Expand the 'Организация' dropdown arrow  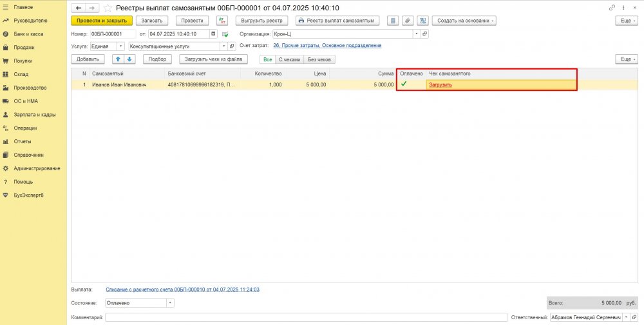tap(417, 34)
